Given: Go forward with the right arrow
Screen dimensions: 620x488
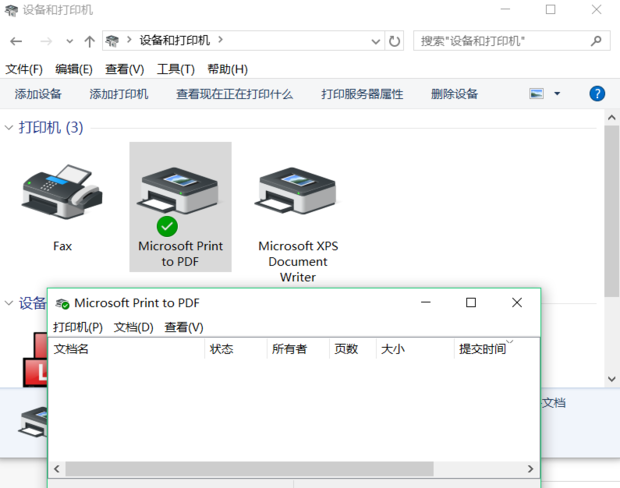Looking at the screenshot, I should click(x=46, y=41).
